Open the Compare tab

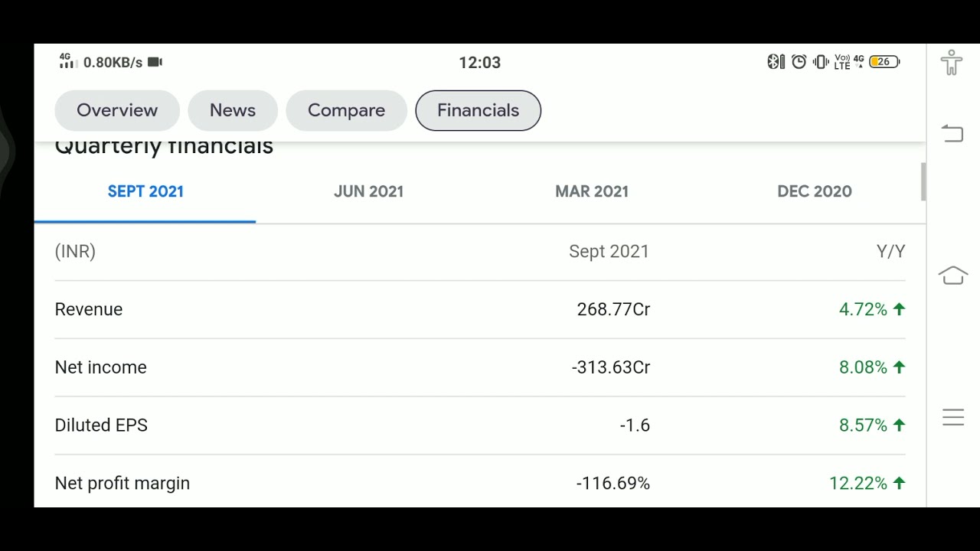point(346,110)
